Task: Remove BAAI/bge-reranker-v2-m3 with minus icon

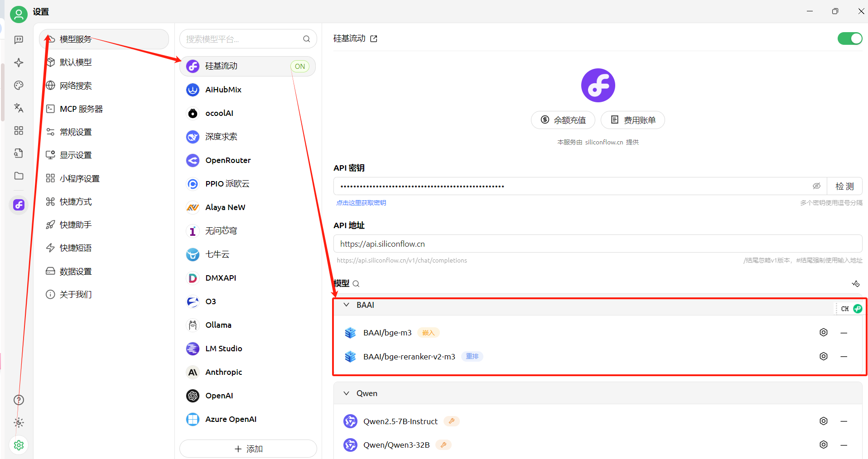Action: click(844, 357)
